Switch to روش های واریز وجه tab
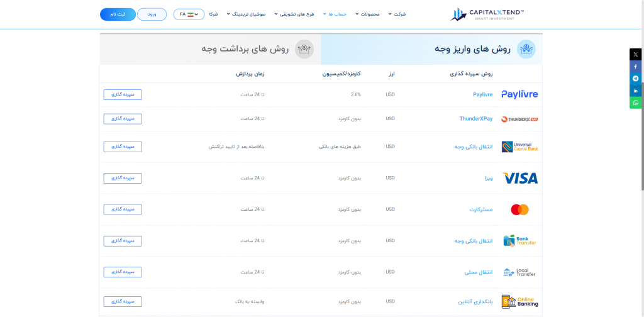 [431, 49]
